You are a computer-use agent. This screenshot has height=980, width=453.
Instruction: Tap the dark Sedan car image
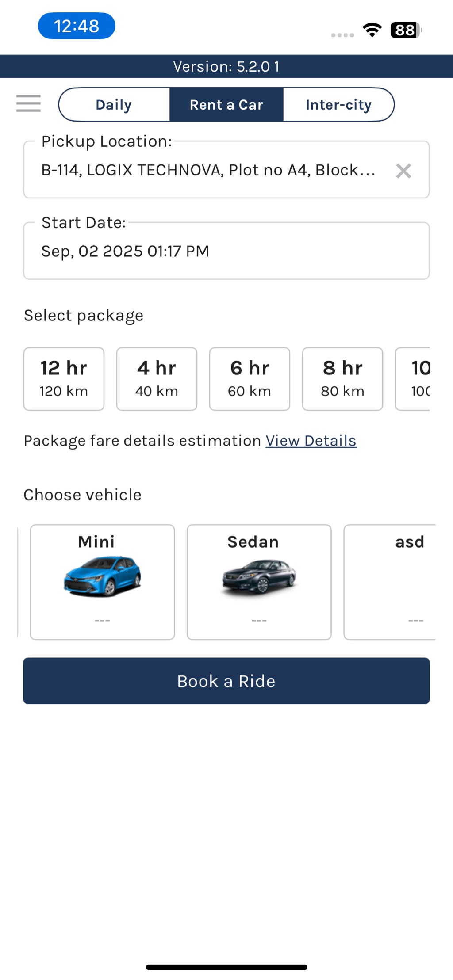(x=259, y=576)
